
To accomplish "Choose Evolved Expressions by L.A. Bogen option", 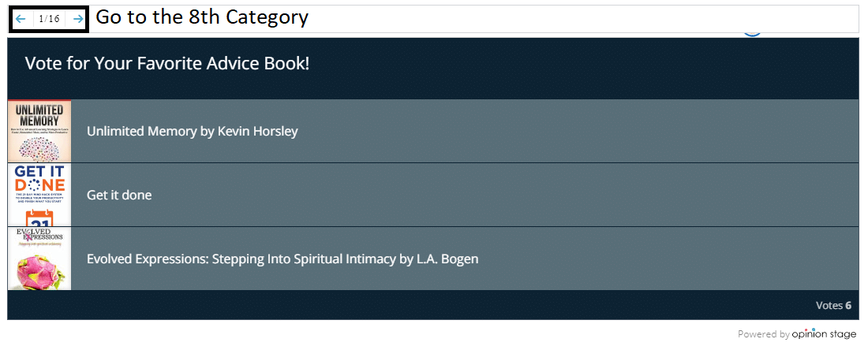I will tap(433, 259).
